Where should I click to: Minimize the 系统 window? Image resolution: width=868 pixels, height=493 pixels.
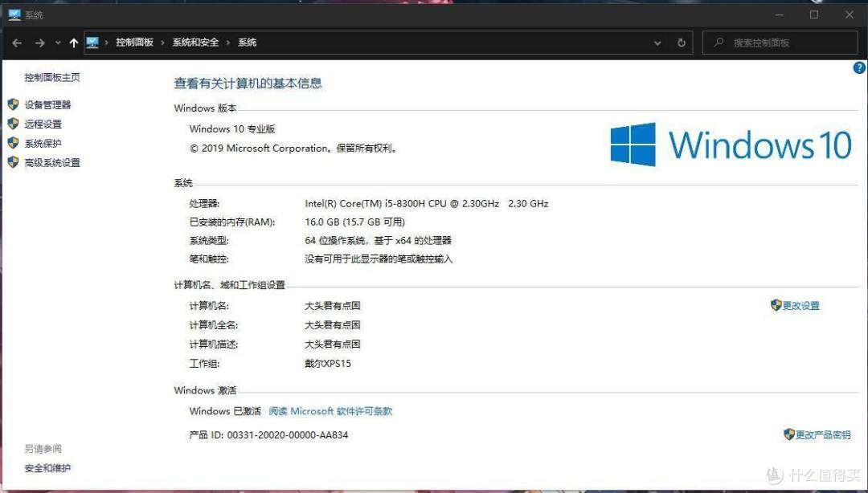click(780, 15)
